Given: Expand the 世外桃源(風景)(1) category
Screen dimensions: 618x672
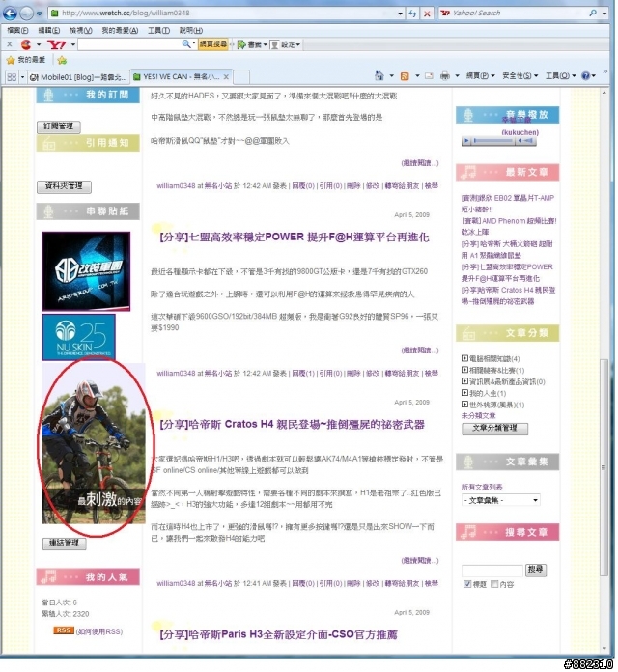Looking at the screenshot, I should click(465, 405).
